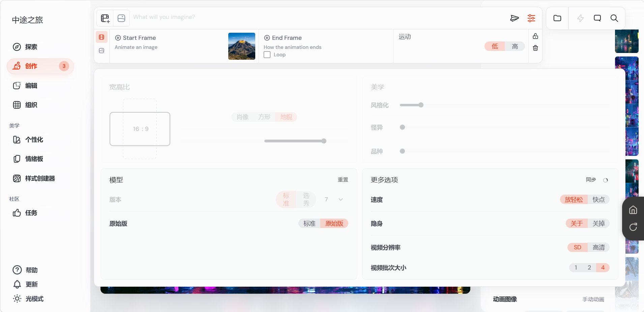Toggle 光模式 light mode
The width and height of the screenshot is (644, 312).
(28, 299)
